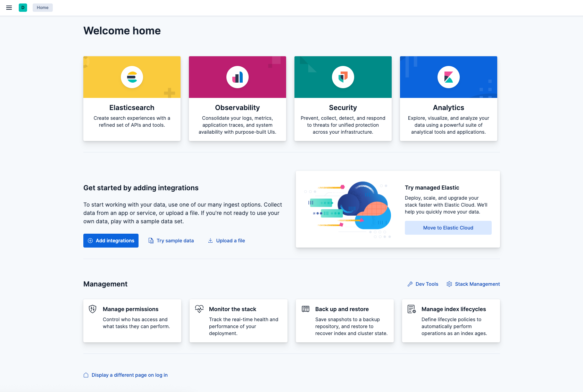Click the Security card description text

coord(343,125)
